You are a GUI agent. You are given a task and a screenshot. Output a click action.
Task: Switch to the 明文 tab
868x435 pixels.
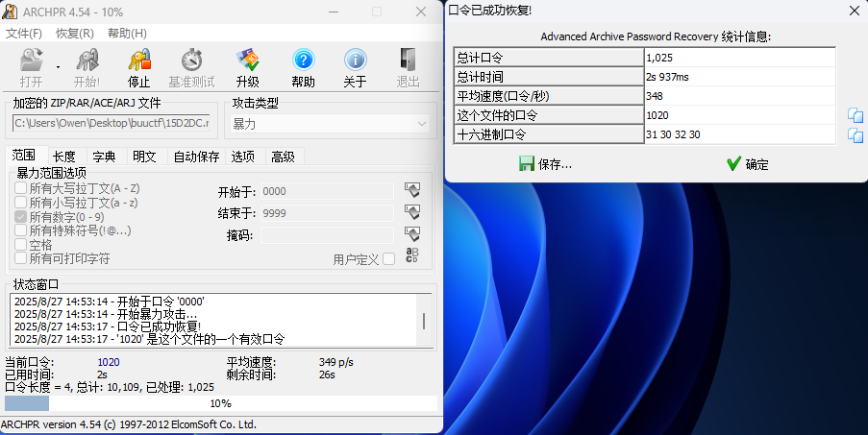[144, 157]
